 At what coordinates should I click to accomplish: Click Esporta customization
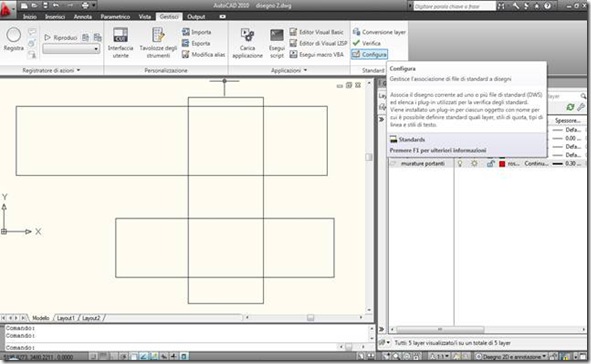tap(196, 43)
